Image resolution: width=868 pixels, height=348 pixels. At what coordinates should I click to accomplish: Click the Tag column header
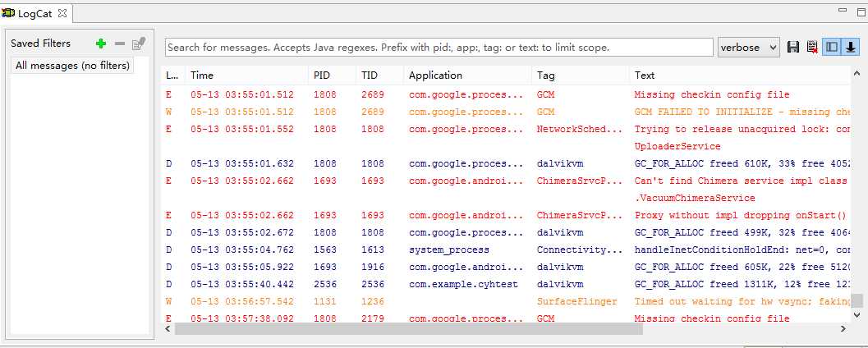click(x=581, y=76)
